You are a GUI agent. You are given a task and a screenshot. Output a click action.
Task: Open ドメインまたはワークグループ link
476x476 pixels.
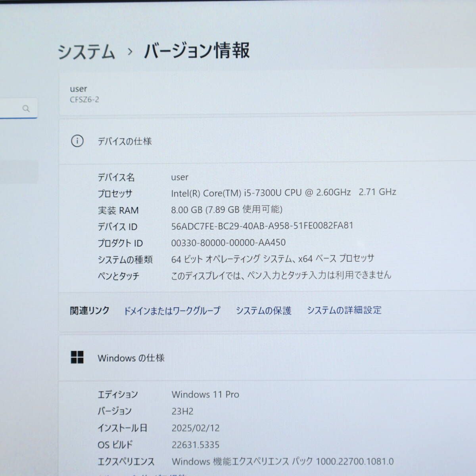172,311
